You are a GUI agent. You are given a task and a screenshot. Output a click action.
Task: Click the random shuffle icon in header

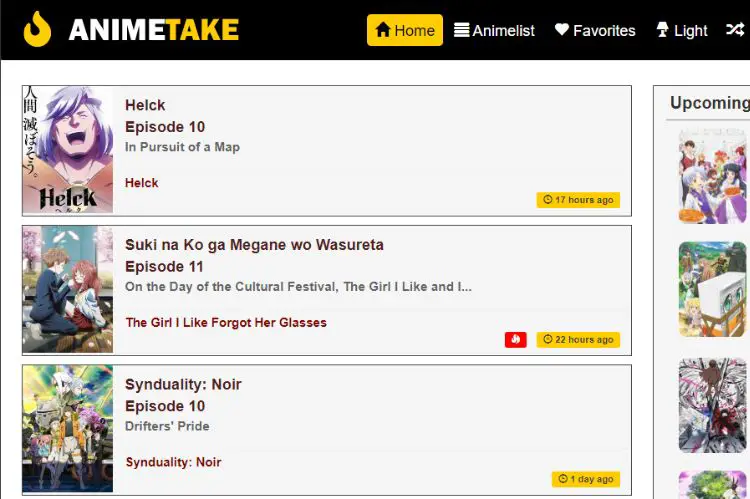point(735,30)
